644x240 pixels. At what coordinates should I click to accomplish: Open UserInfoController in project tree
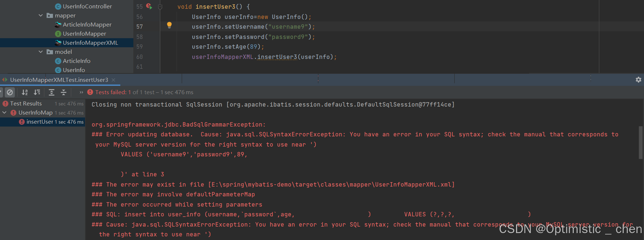click(x=87, y=7)
